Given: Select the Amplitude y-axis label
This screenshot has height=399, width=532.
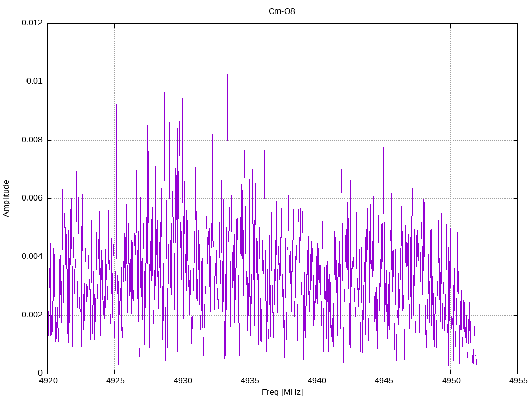Looking at the screenshot, I should point(6,198).
